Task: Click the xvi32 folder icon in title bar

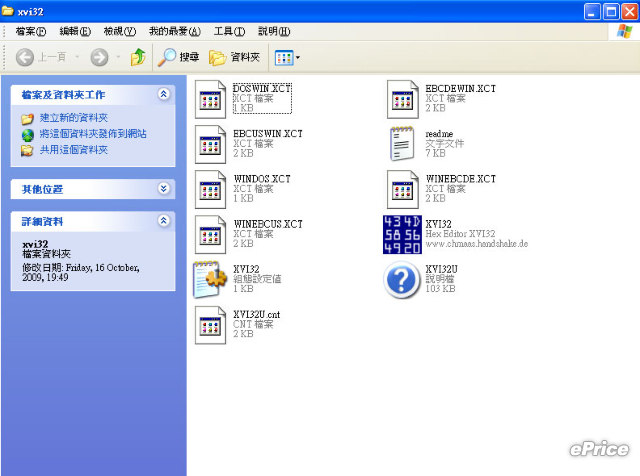Action: 7,11
